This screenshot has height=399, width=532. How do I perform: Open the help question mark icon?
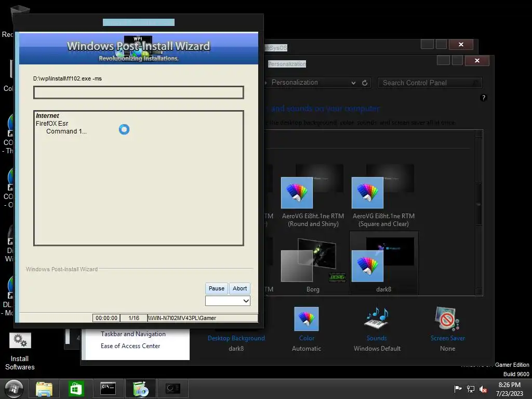pos(484,98)
